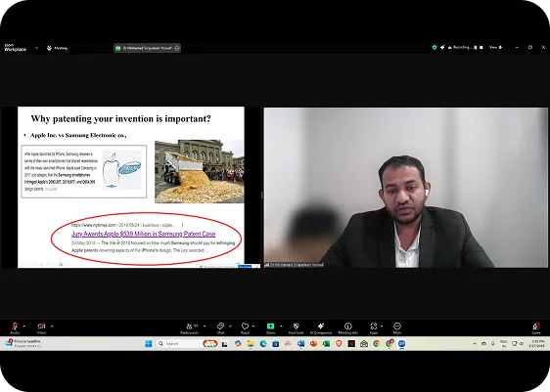
Task: Open the Windows Start menu button
Action: click(149, 344)
